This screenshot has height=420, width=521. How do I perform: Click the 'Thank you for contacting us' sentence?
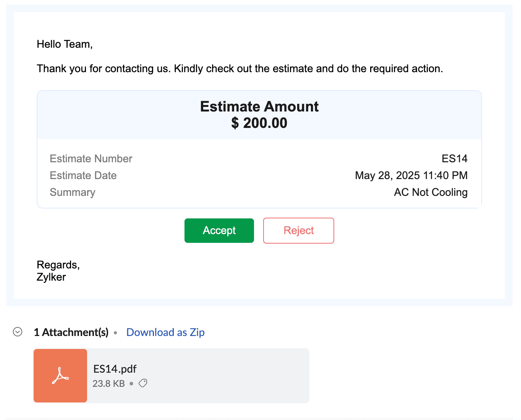(x=239, y=69)
